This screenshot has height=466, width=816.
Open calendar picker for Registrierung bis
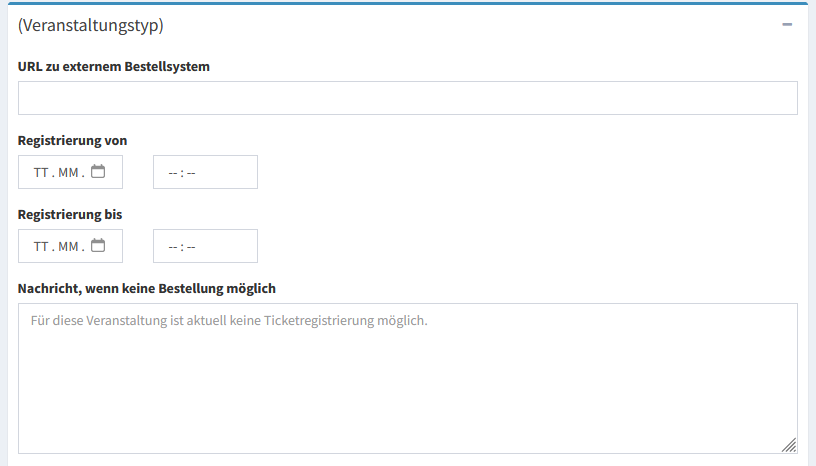click(x=98, y=246)
